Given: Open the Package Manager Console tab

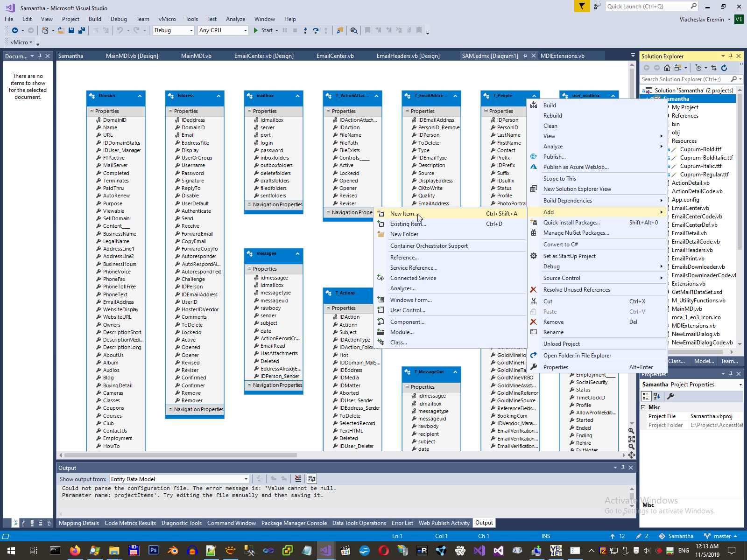Looking at the screenshot, I should [x=294, y=523].
